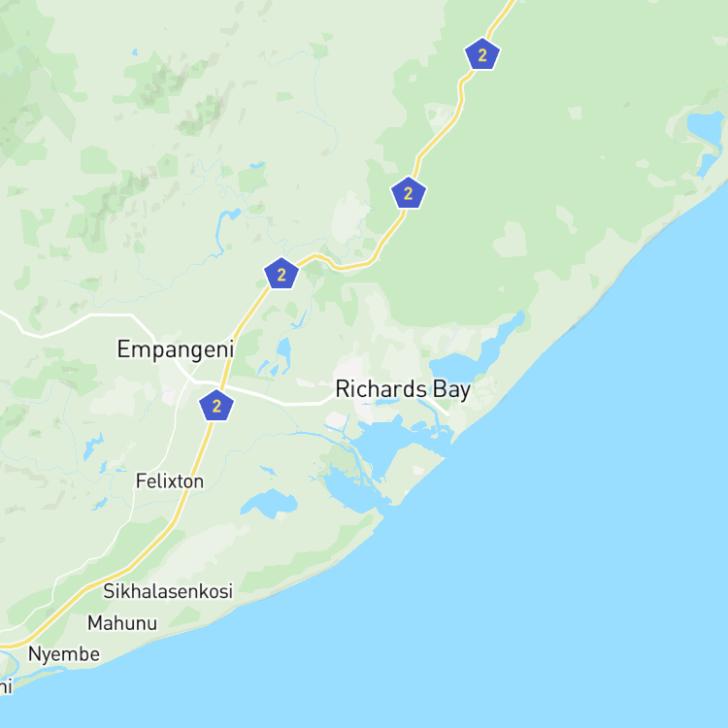Click the N2 shield north of Richards Bay
Image resolution: width=728 pixels, height=728 pixels.
[409, 193]
